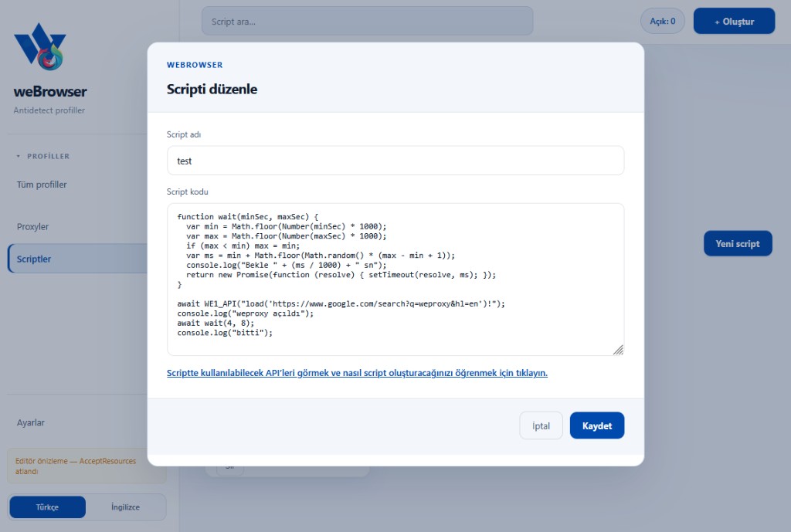Open the script API help link
Image resolution: width=791 pixels, height=532 pixels.
tap(357, 373)
